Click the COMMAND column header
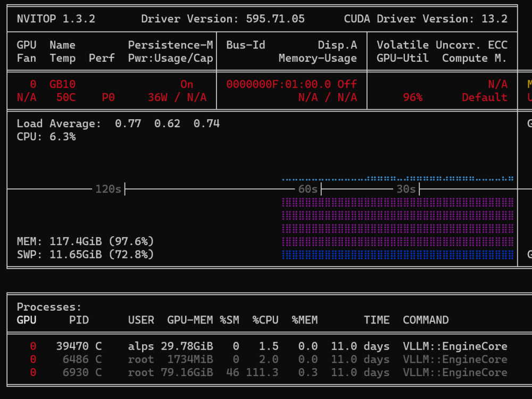Viewport: 532px width, 399px height. coord(426,320)
